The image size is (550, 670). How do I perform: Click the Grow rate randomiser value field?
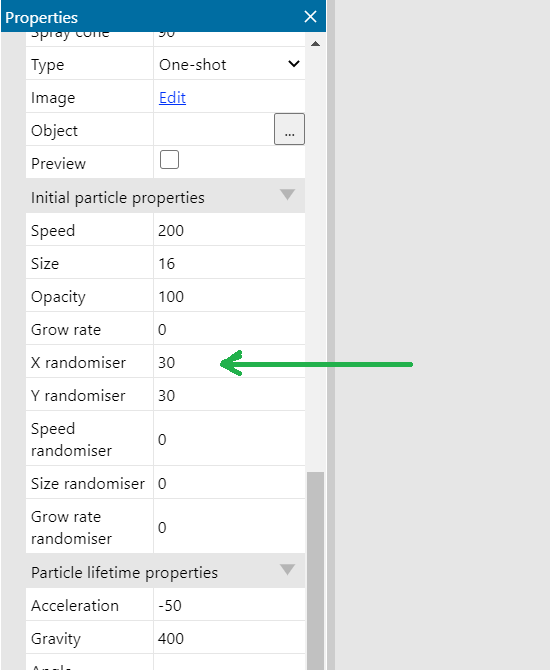coord(229,527)
